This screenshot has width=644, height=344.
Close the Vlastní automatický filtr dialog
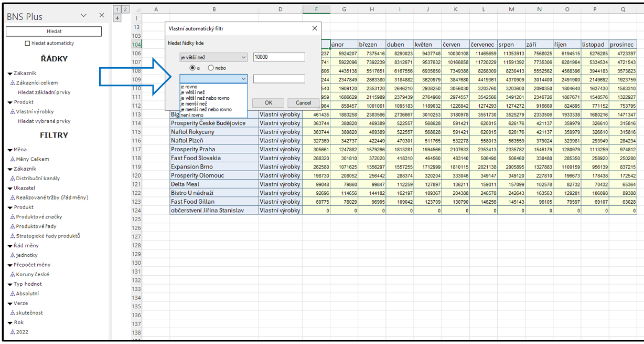(x=315, y=28)
